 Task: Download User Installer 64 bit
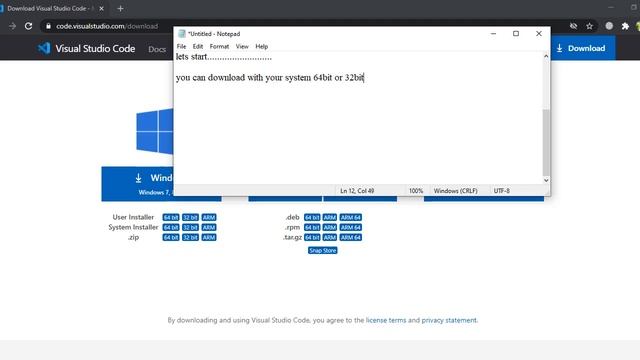(x=171, y=218)
